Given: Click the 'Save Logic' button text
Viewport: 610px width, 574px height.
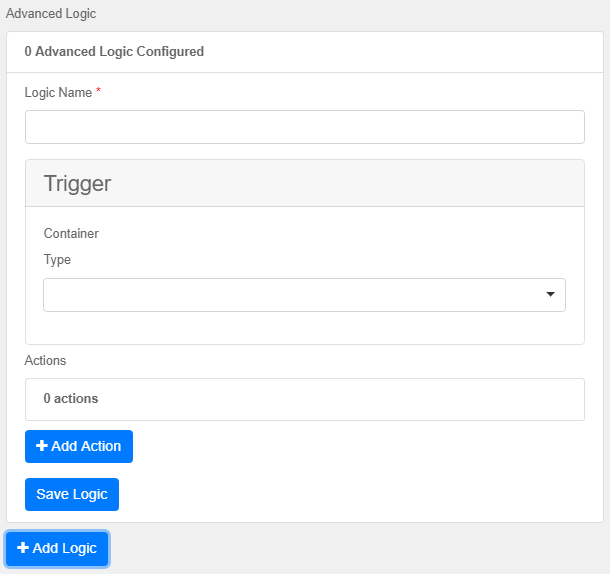Looking at the screenshot, I should pyautogui.click(x=72, y=494).
